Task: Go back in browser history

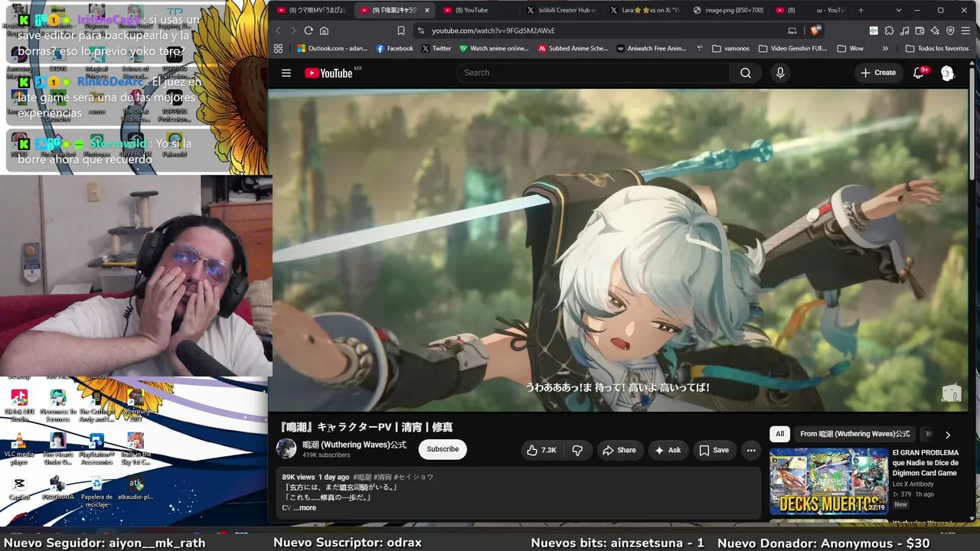Action: click(x=278, y=31)
